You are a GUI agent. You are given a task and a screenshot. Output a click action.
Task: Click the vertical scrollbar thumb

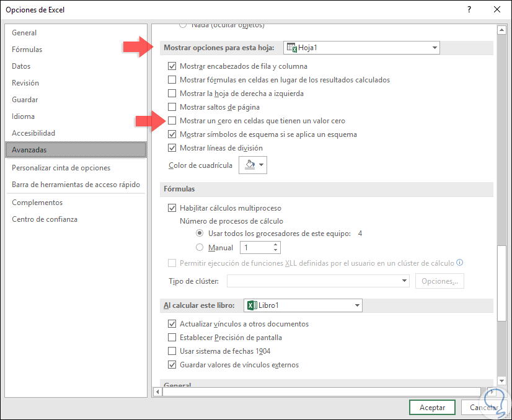[x=501, y=284]
